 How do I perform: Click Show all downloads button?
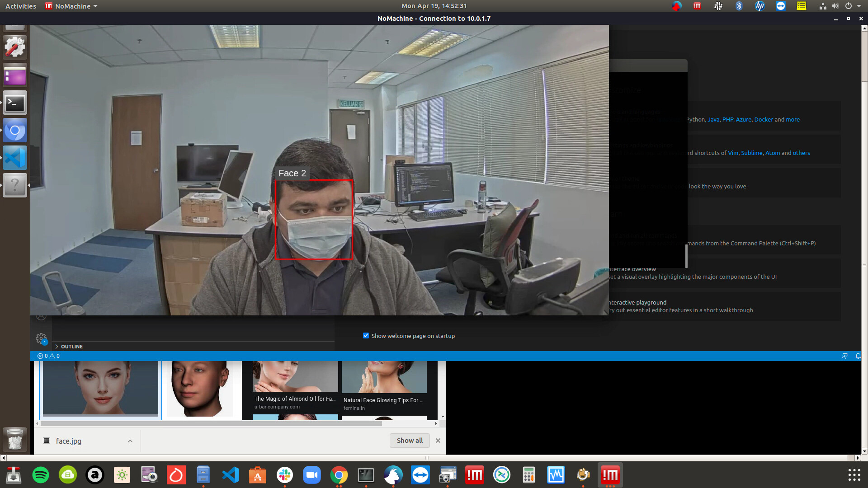[410, 441]
